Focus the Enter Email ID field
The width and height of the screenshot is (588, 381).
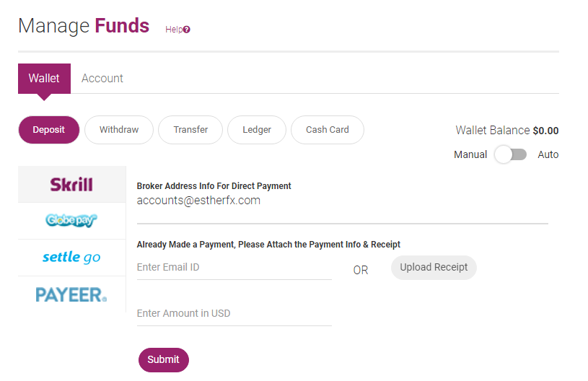pos(234,268)
